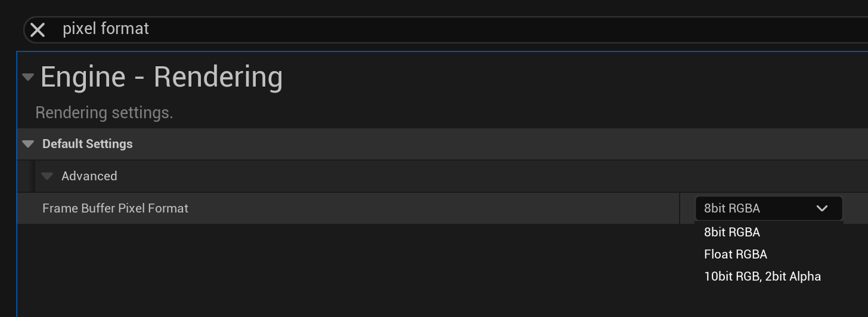Click the Engine - Rendering heading
868x317 pixels.
coord(162,77)
